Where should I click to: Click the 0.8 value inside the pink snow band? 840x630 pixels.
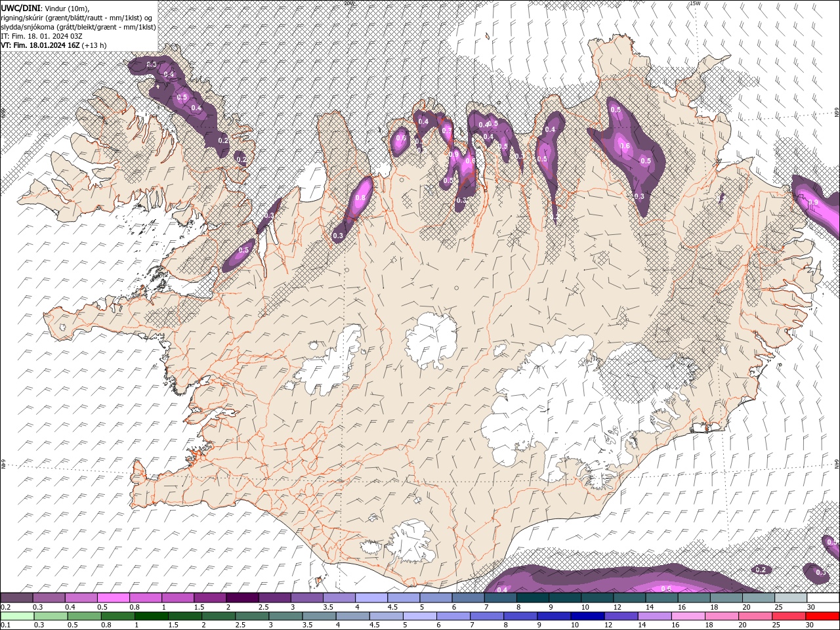360,198
